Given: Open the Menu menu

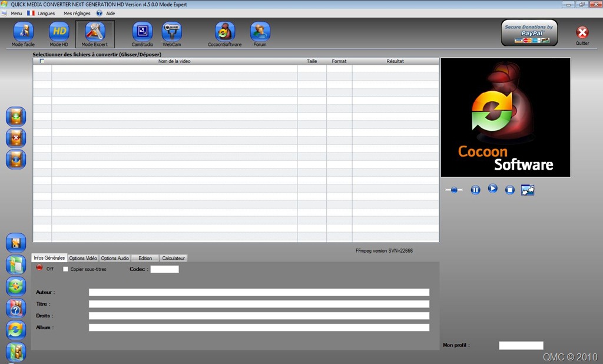Looking at the screenshot, I should [x=16, y=13].
